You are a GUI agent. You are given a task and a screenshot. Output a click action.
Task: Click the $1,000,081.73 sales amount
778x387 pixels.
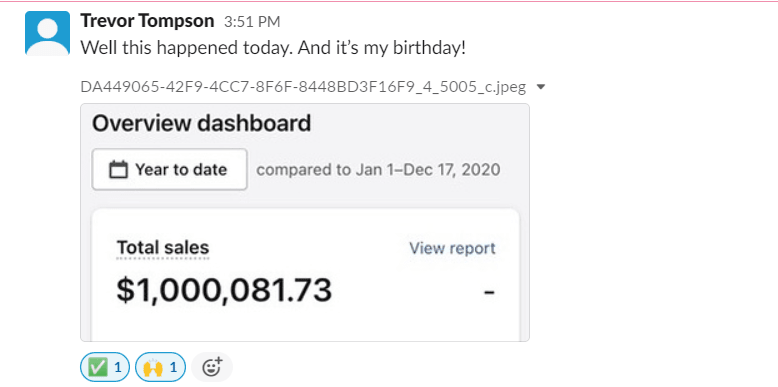pyautogui.click(x=224, y=290)
